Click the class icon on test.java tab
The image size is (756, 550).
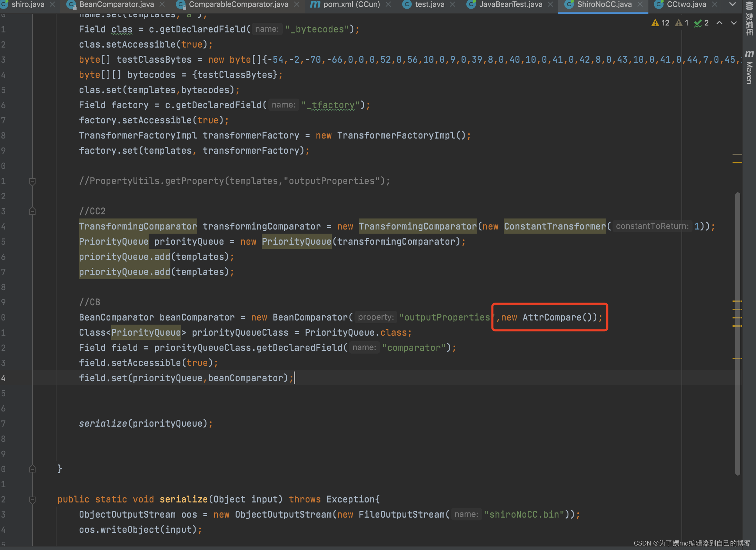click(407, 4)
